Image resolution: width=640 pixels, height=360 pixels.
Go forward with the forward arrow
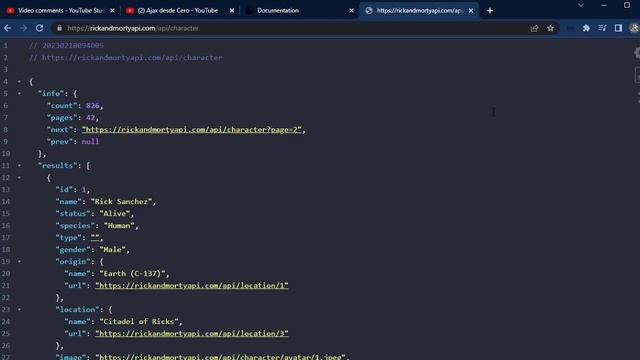(23, 28)
